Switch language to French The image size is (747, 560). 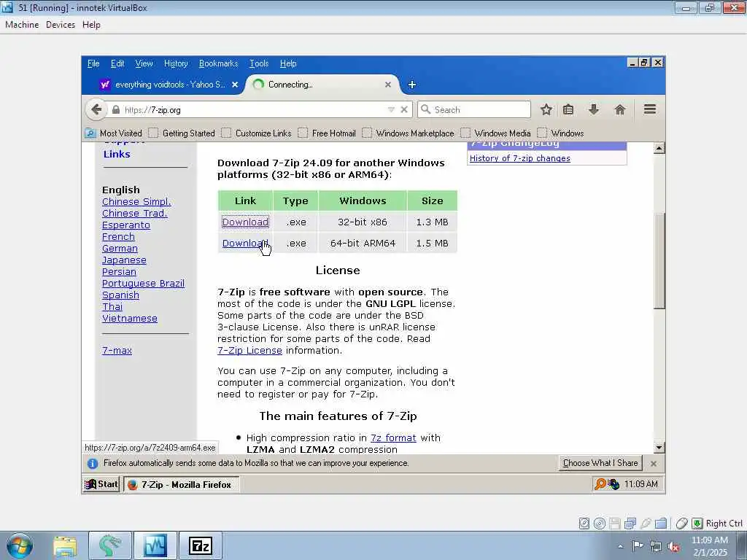click(x=118, y=237)
